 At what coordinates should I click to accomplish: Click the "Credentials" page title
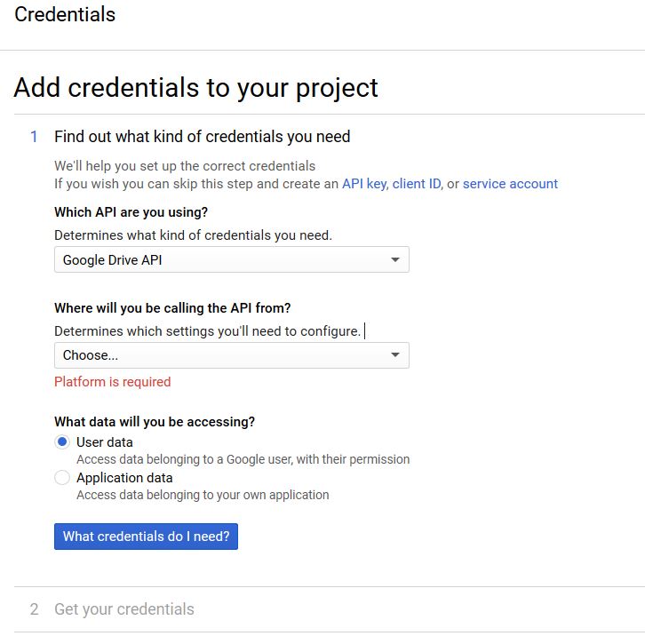pos(65,15)
